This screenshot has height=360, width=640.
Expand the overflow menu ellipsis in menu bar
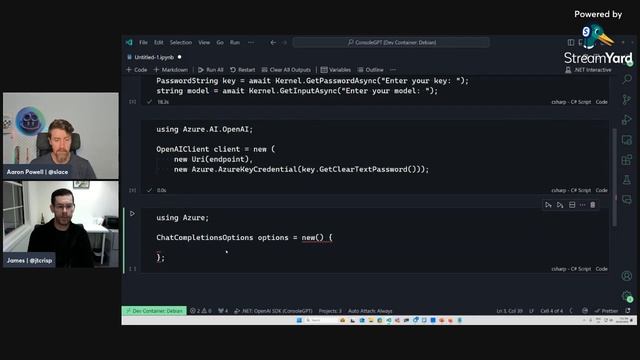click(x=251, y=42)
